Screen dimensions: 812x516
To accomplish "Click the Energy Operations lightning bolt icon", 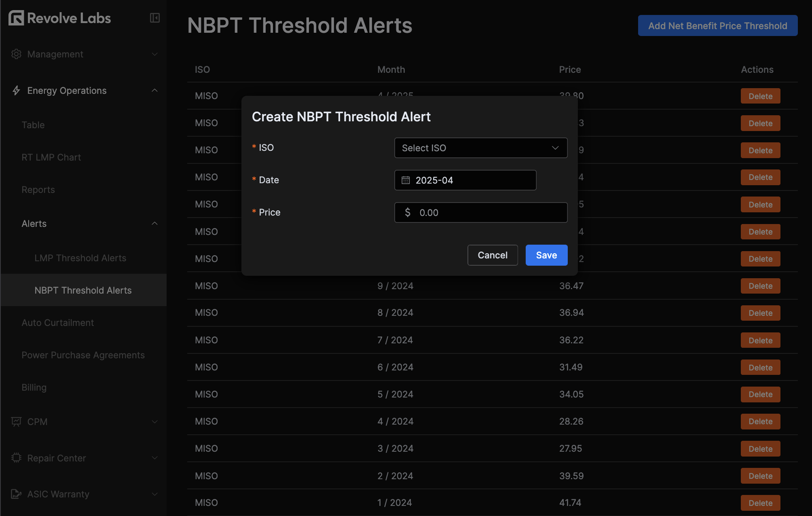I will (16, 90).
